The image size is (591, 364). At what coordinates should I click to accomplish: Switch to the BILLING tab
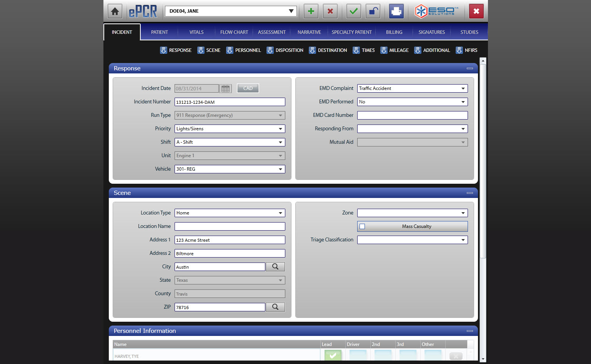pos(394,32)
